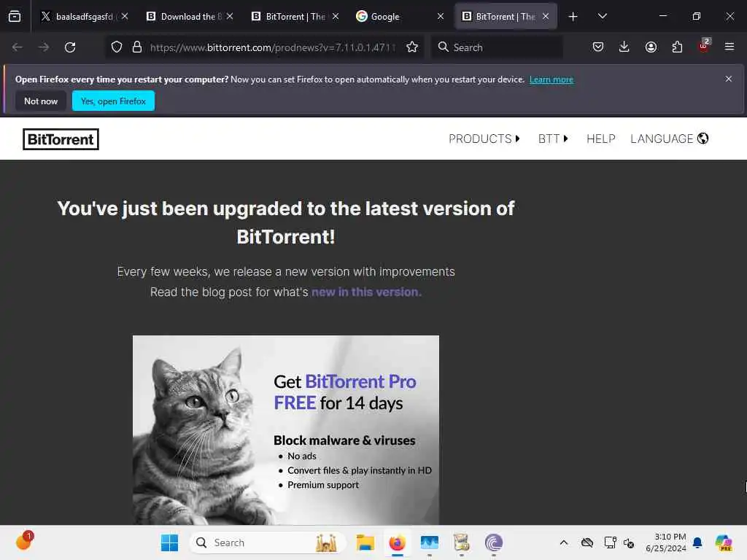Image resolution: width=747 pixels, height=560 pixels.
Task: Open the clock and date panel
Action: [665, 542]
